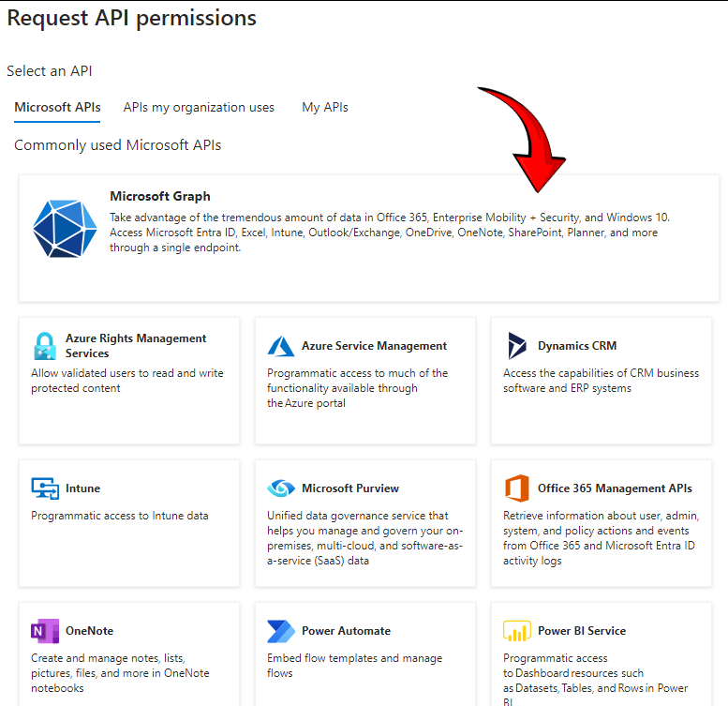Select the Microsoft Graph title

(160, 197)
